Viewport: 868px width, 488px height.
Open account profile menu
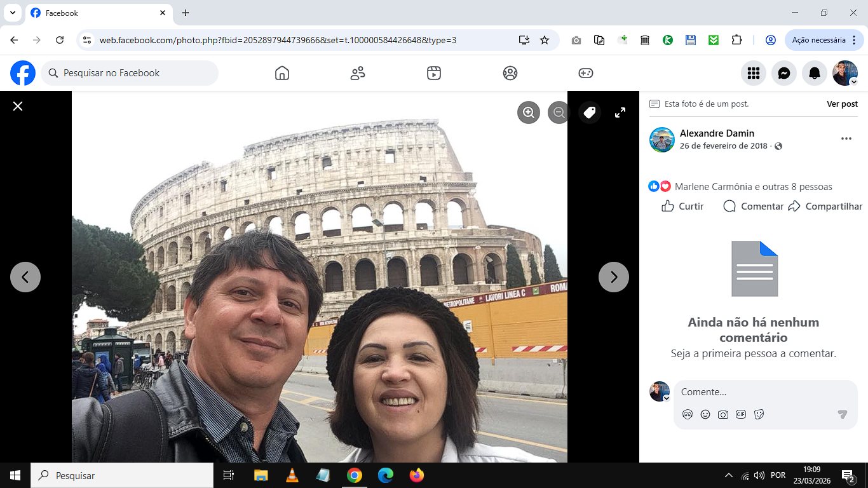pos(845,73)
